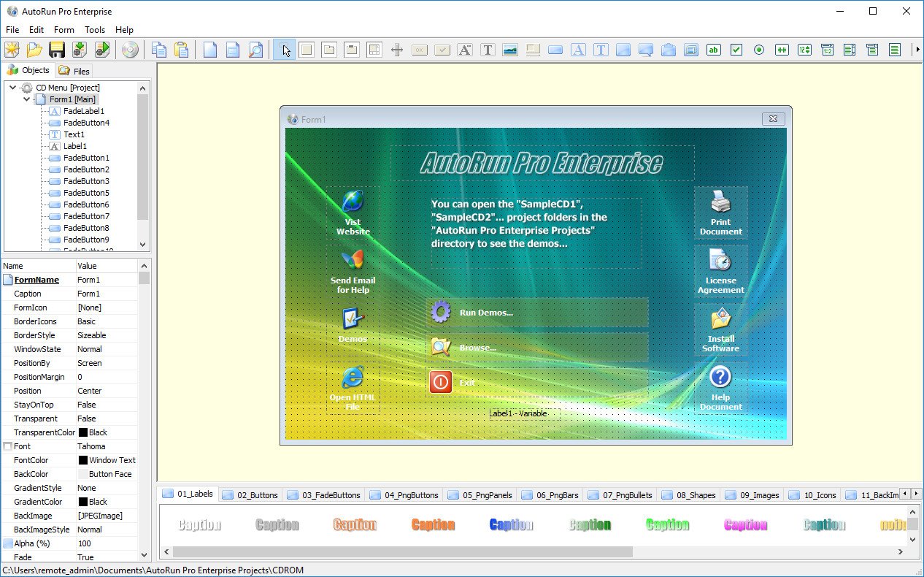Image resolution: width=924 pixels, height=577 pixels.
Task: Open the File menu
Action: [x=12, y=30]
